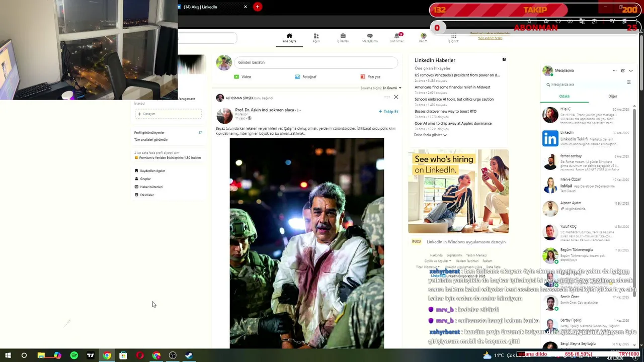Open conversation with Hilal C
The image size is (644, 362).
pyautogui.click(x=587, y=115)
